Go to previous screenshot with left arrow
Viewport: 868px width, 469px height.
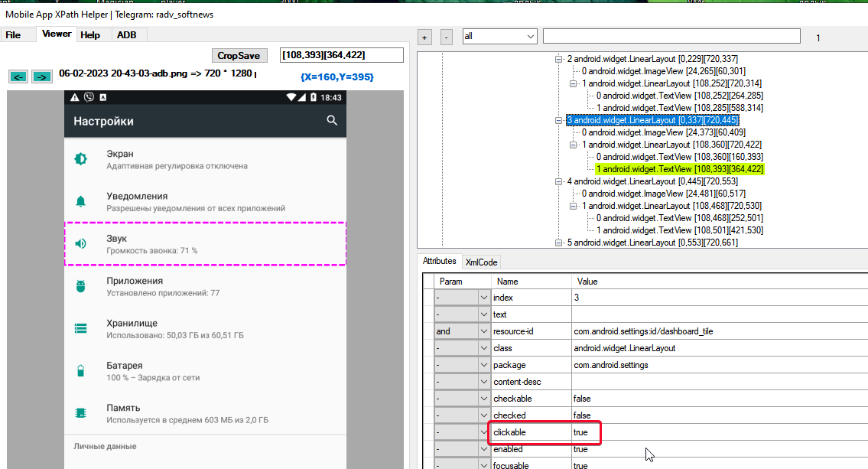18,77
